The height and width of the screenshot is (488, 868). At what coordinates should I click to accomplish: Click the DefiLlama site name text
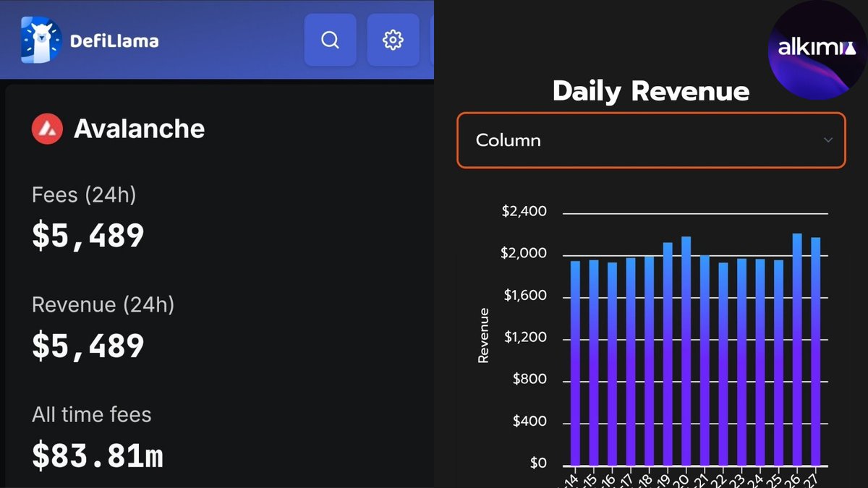pos(114,40)
